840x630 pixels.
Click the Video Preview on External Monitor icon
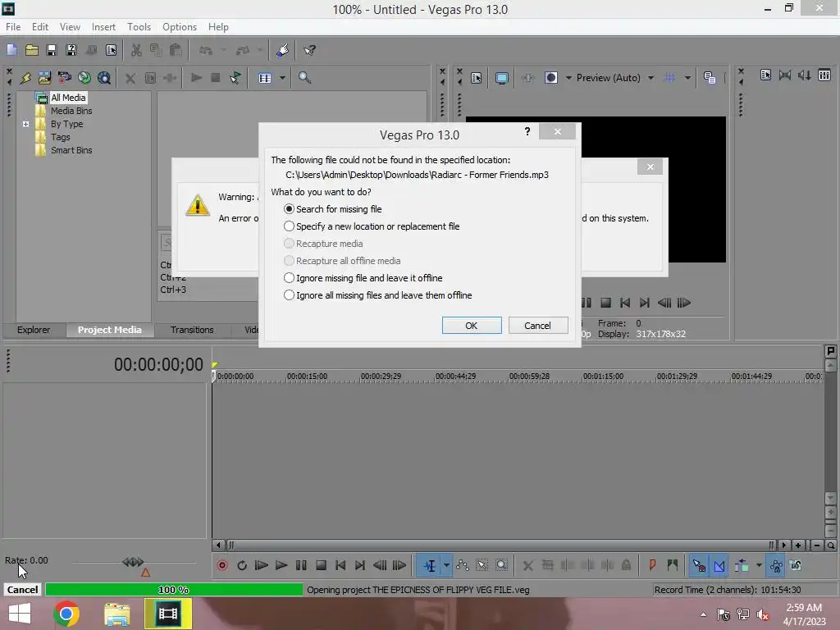click(501, 78)
